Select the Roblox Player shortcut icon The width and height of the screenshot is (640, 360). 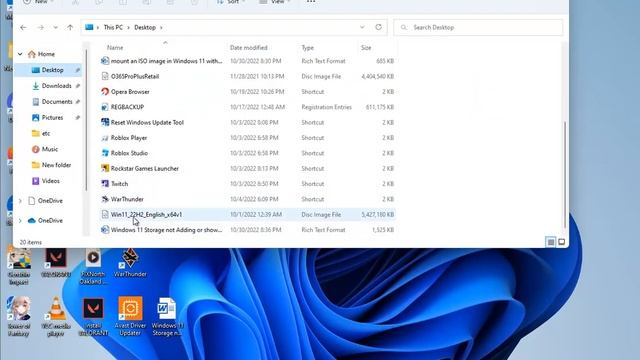(105, 138)
